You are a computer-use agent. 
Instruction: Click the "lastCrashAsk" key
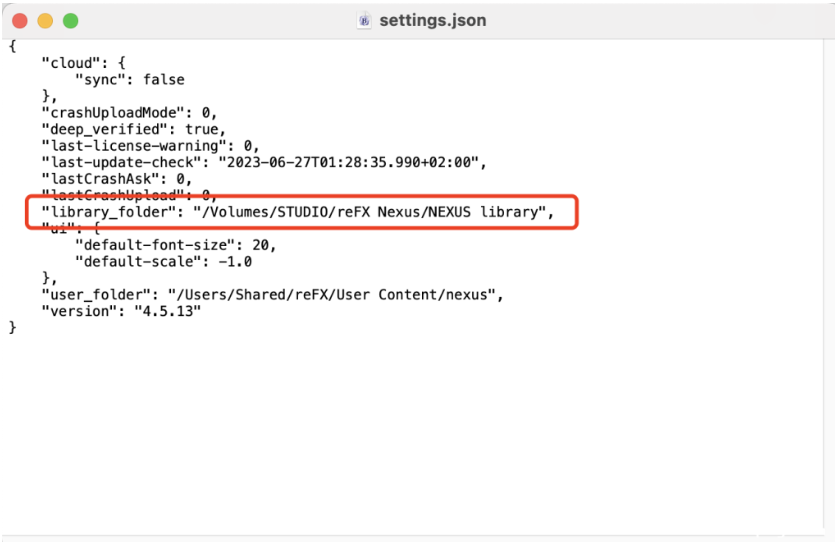(99, 179)
